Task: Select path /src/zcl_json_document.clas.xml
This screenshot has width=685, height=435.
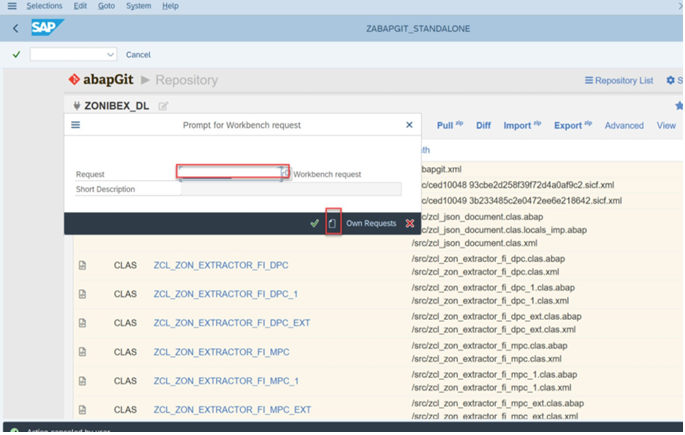Action: click(476, 243)
